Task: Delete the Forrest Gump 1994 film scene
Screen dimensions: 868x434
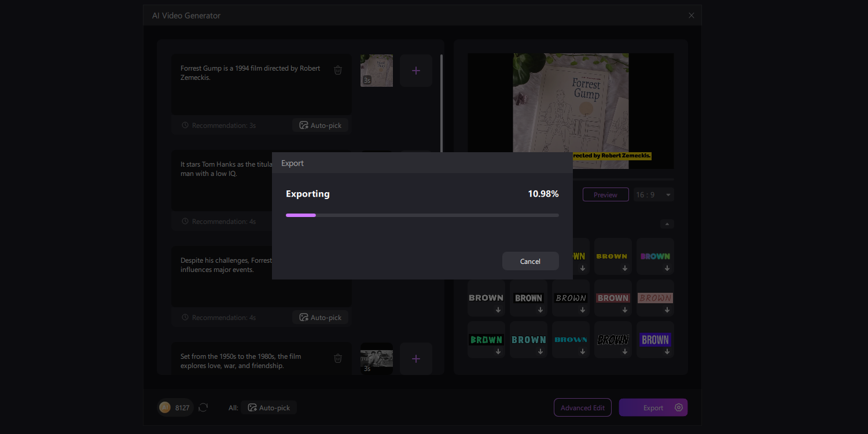Action: coord(338,70)
